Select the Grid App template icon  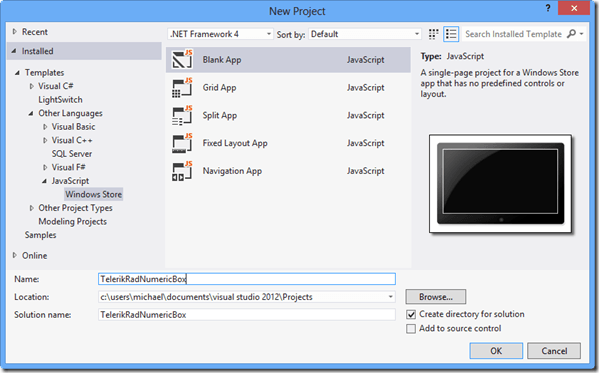click(x=182, y=88)
